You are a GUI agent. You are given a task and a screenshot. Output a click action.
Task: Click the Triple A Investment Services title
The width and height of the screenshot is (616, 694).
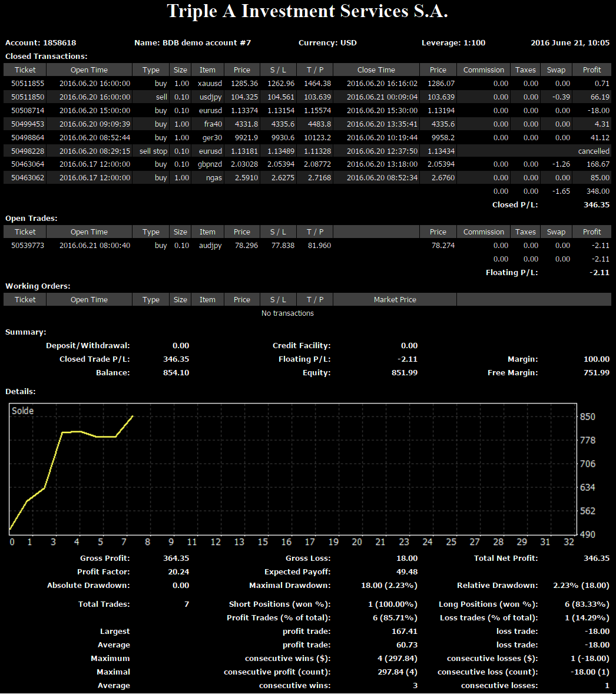click(307, 11)
